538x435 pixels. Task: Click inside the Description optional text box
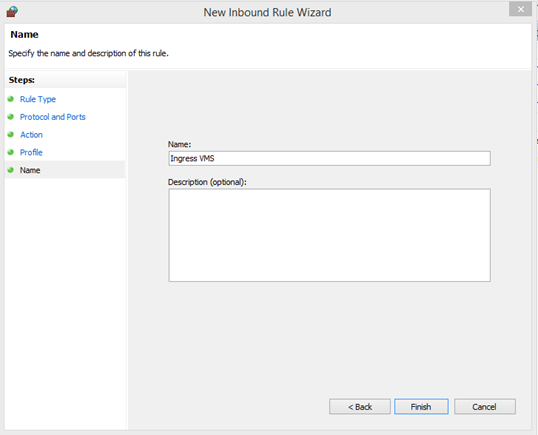click(x=329, y=235)
